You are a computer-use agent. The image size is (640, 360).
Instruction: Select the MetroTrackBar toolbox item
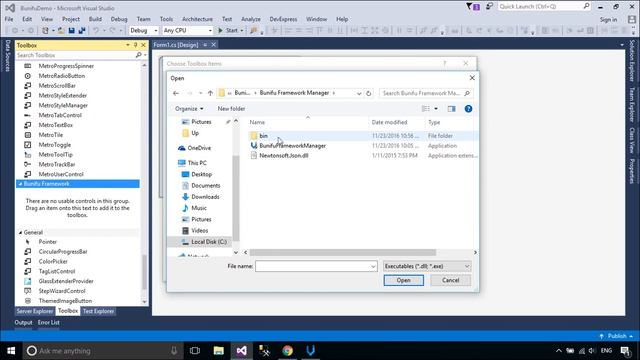pos(57,164)
